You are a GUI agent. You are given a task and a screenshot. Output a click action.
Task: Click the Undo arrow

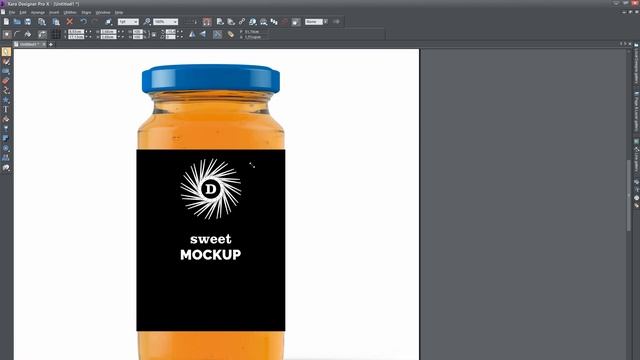click(x=83, y=22)
